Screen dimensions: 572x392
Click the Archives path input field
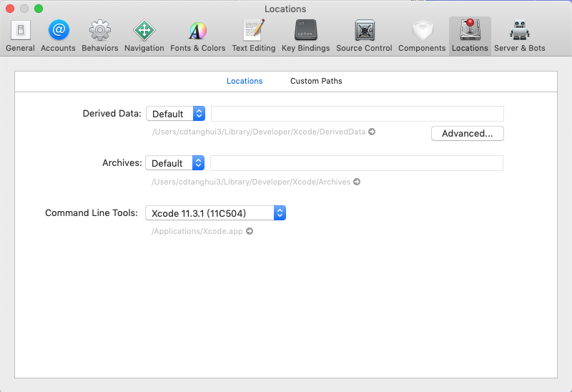[357, 163]
